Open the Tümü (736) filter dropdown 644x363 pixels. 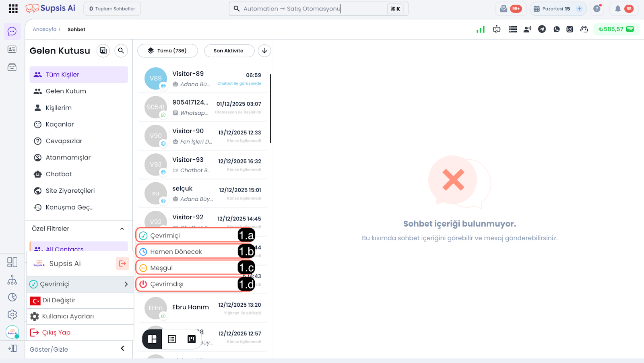click(x=167, y=51)
